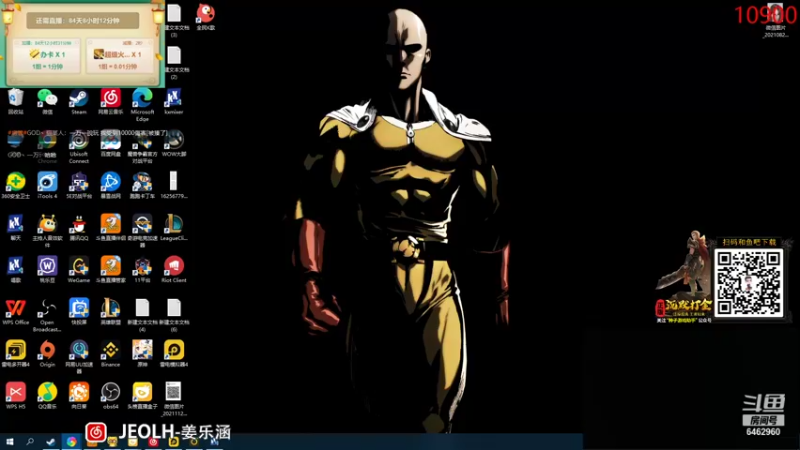
Task: Open the 新建文本文档 (4) text file
Action: (142, 315)
